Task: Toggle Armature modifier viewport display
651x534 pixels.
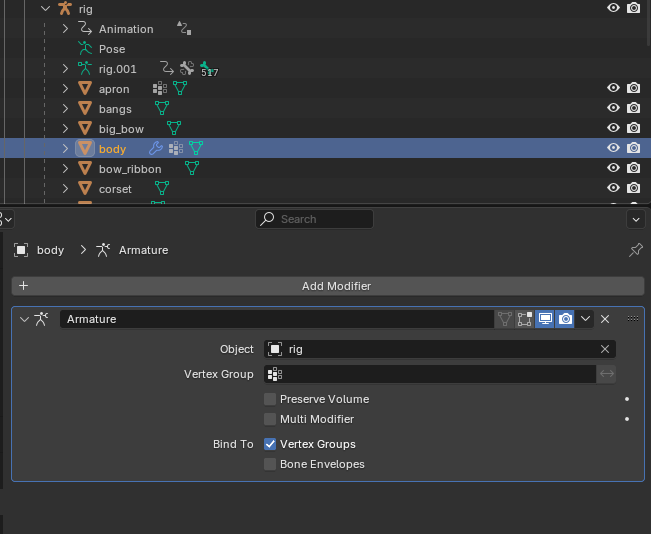Action: click(545, 319)
